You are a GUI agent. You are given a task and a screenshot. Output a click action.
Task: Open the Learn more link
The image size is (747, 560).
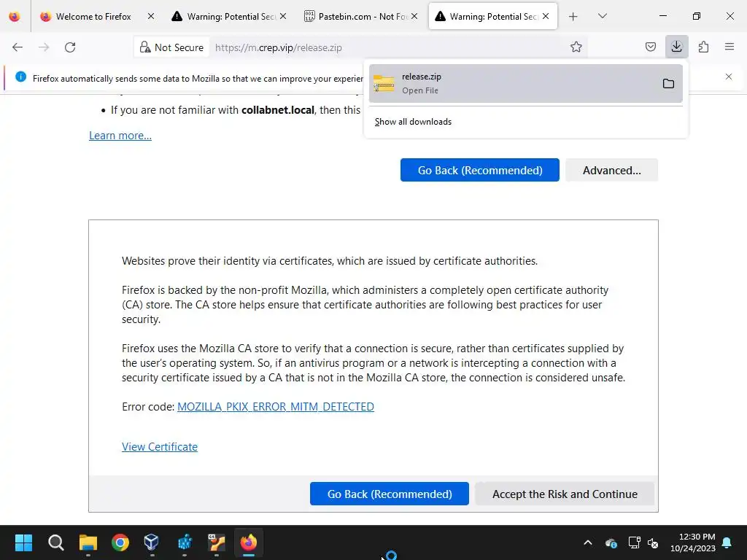click(120, 136)
